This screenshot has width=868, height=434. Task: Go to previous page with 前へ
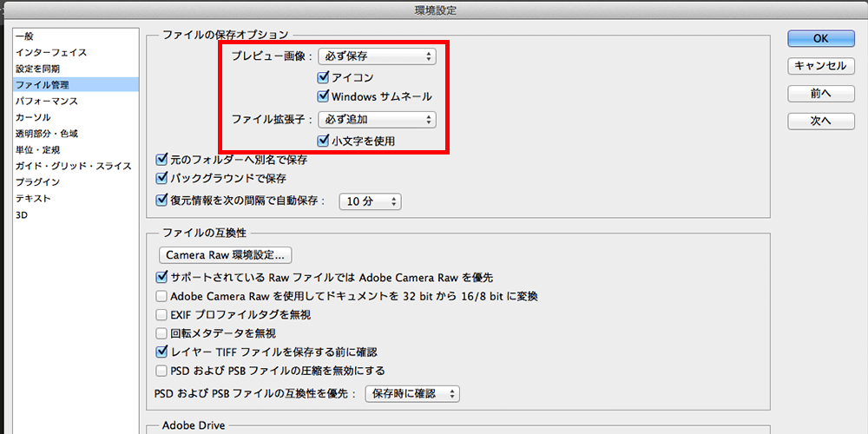pyautogui.click(x=820, y=94)
